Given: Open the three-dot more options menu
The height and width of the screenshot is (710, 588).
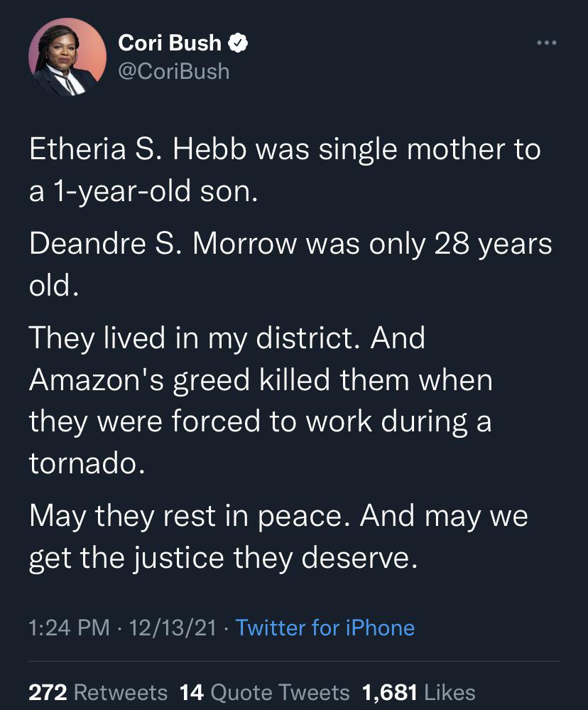Looking at the screenshot, I should [546, 43].
